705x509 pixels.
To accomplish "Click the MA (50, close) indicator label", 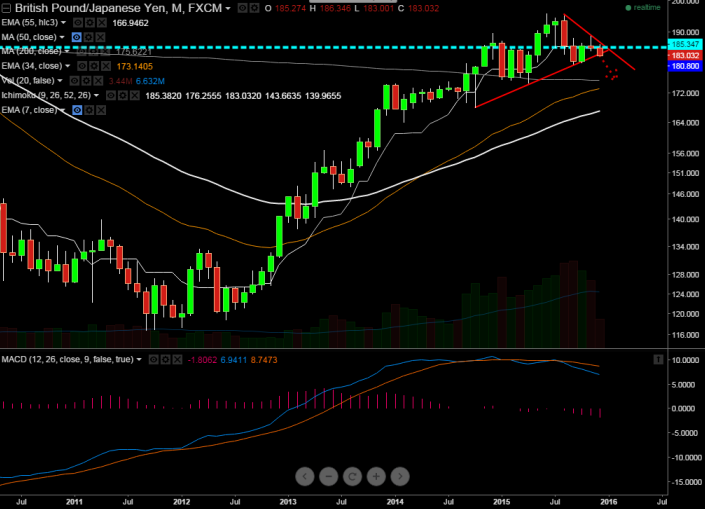I will (x=29, y=37).
